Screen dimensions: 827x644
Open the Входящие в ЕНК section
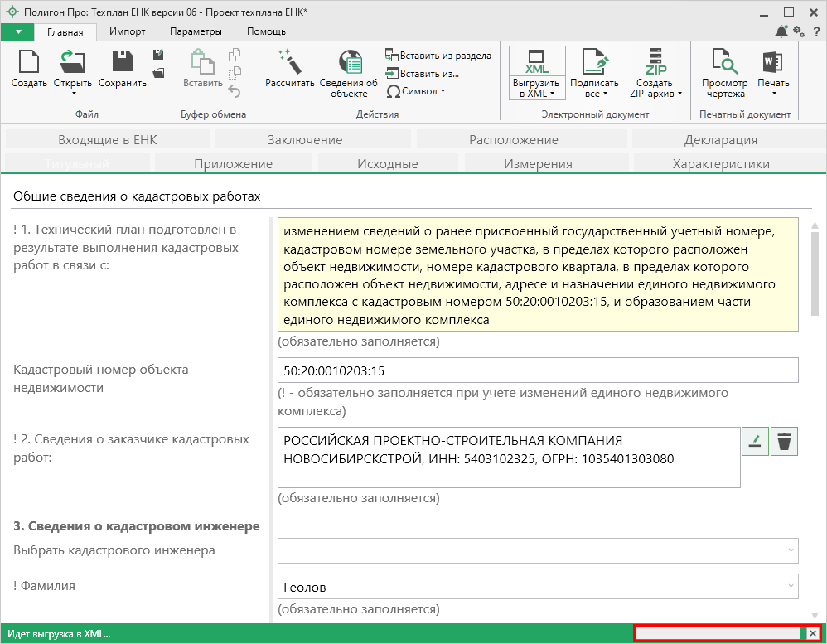pyautogui.click(x=108, y=139)
